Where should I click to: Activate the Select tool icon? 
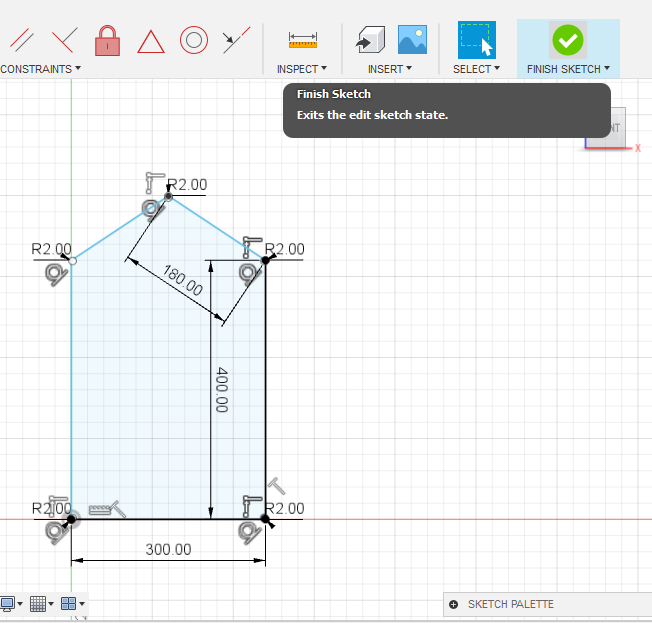tap(477, 40)
